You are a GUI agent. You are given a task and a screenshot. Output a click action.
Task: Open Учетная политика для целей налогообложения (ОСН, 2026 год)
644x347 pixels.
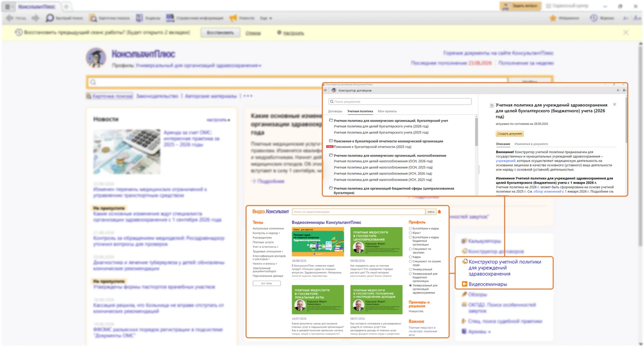383,161
